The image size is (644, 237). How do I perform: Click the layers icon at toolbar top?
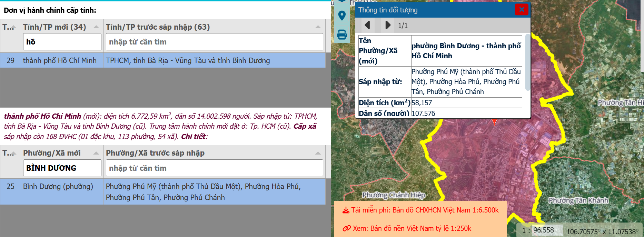coord(342,1)
